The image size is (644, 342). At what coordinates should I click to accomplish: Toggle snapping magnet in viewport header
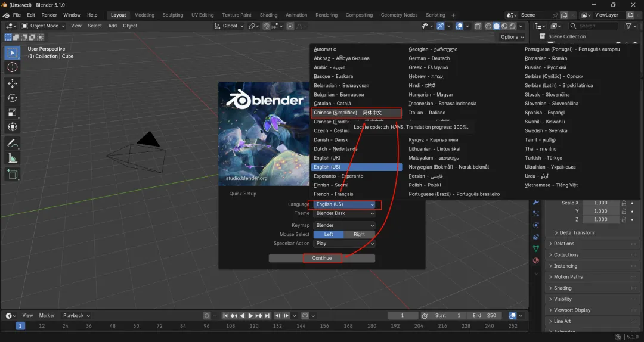[x=267, y=26]
